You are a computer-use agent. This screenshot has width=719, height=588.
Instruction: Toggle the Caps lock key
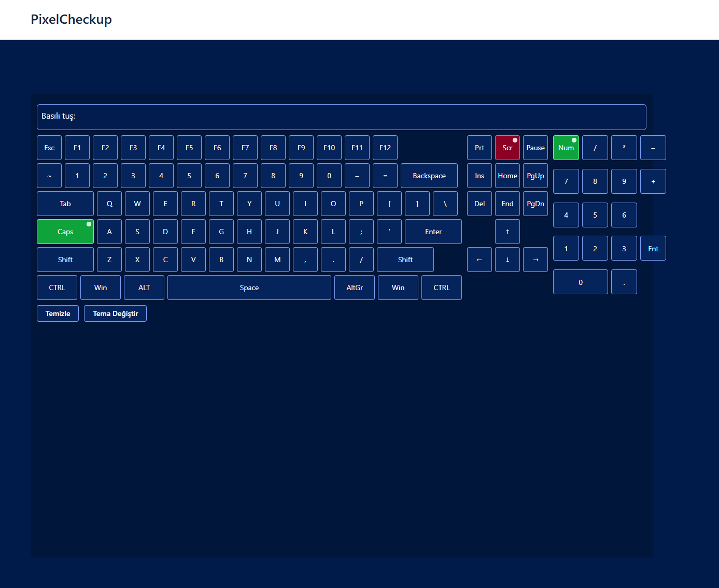point(65,232)
